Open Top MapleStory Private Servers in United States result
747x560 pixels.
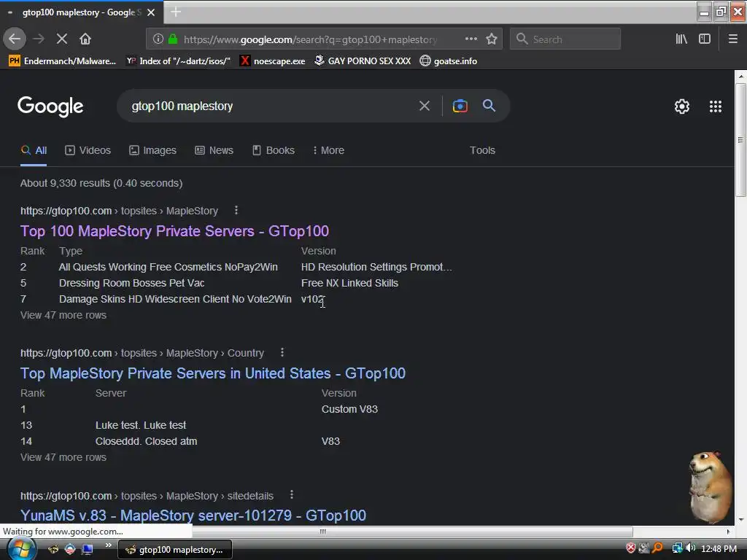[x=212, y=373]
